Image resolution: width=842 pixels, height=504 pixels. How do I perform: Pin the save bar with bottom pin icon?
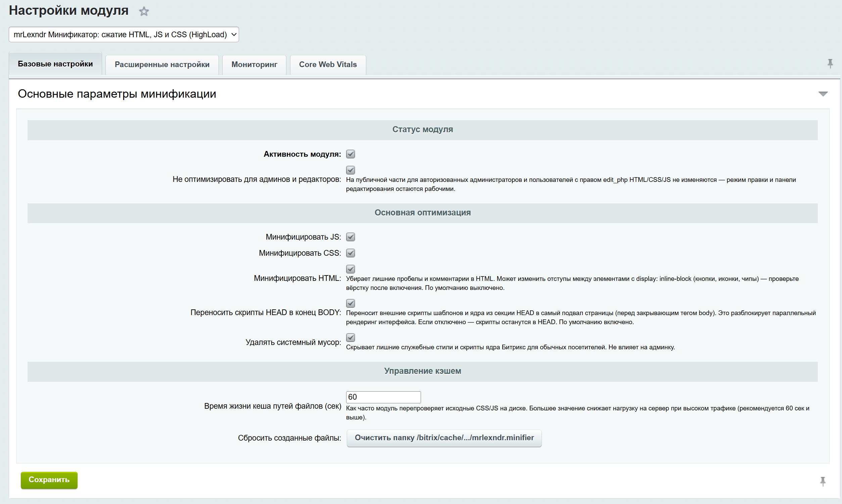(823, 481)
